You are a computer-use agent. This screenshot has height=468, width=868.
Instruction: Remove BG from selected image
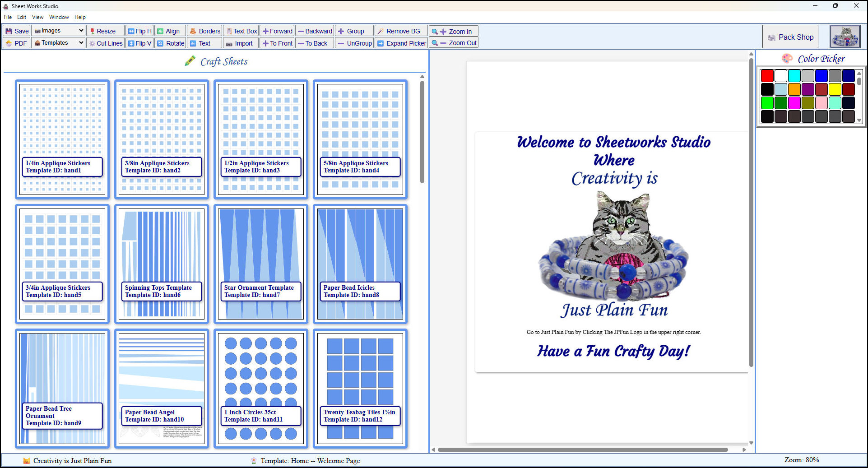pos(401,31)
